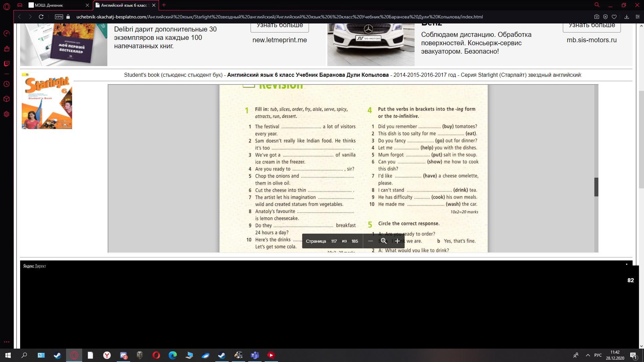
Task: Open the Windows Start menu
Action: coord(8,355)
